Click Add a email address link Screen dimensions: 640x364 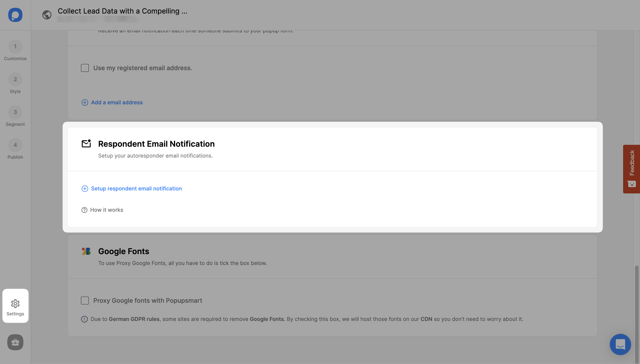[x=116, y=103]
